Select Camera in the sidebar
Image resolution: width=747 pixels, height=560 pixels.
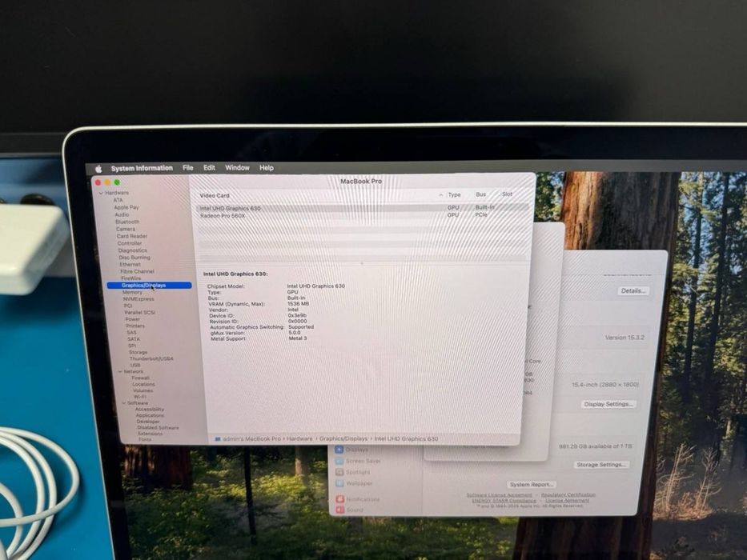[x=126, y=229]
